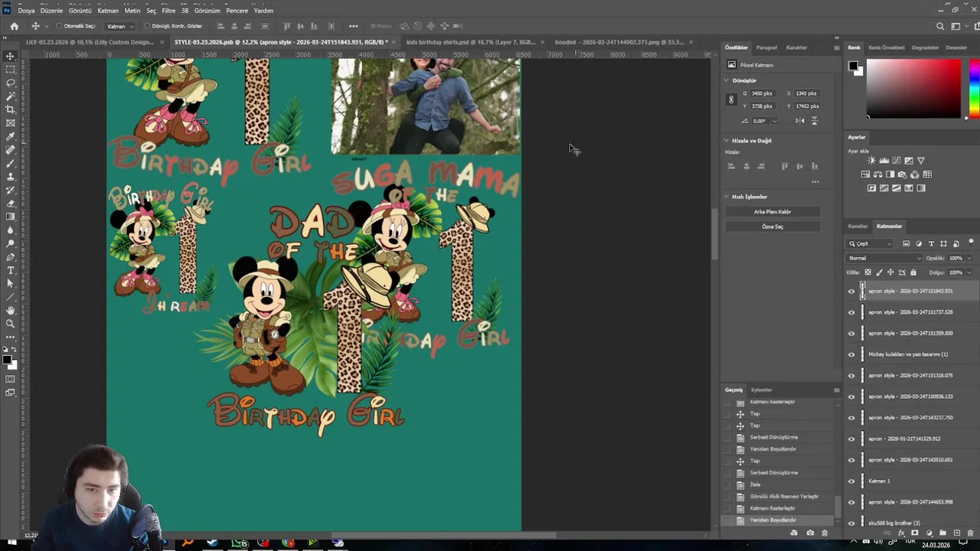Viewport: 980px width, 551px height.
Task: Select the Crop tool
Action: 11,109
